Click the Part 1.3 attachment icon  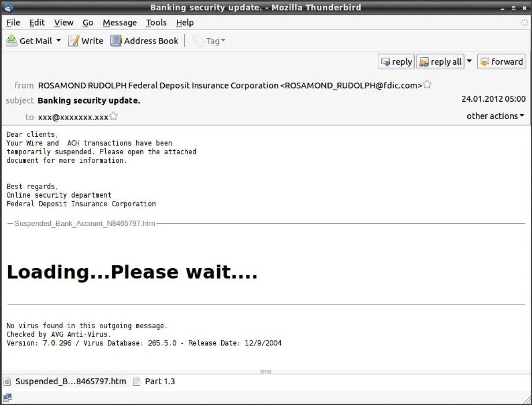(x=136, y=381)
